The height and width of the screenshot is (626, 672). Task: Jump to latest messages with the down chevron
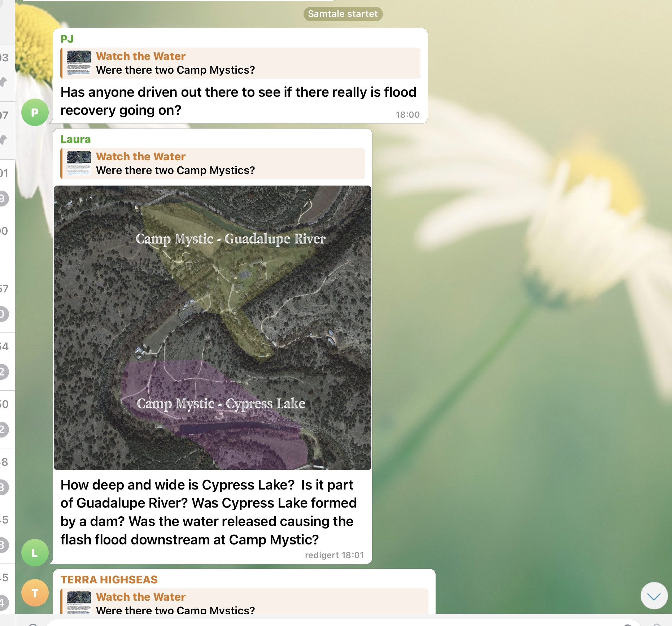click(654, 596)
